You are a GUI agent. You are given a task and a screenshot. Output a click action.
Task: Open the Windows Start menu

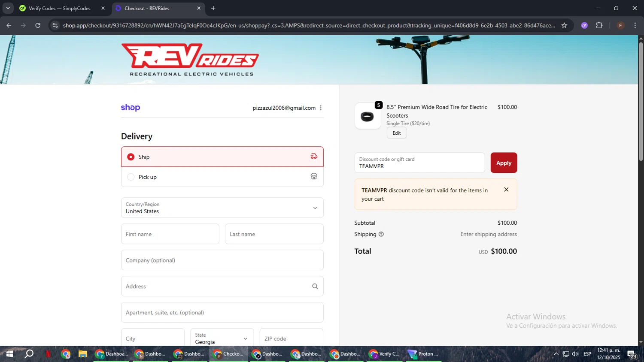point(9,354)
